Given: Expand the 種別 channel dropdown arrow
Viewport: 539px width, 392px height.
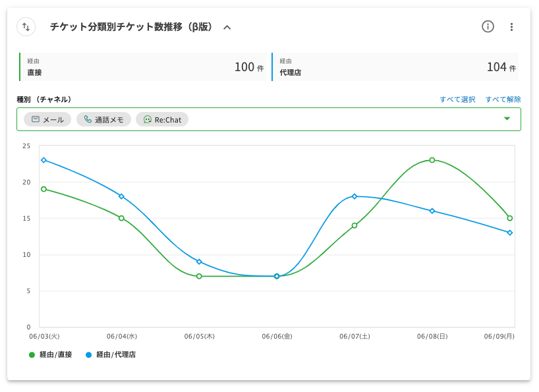Looking at the screenshot, I should [507, 119].
